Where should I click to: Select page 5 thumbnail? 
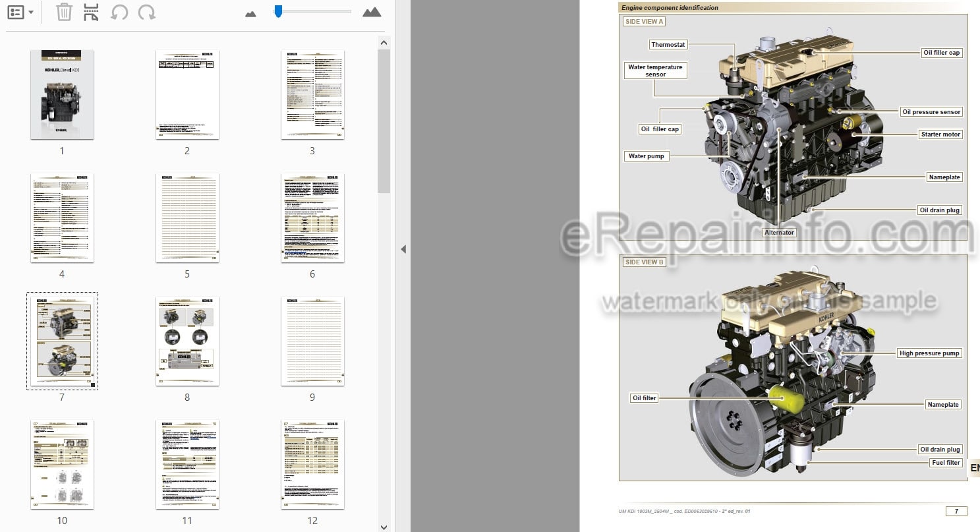coord(187,218)
